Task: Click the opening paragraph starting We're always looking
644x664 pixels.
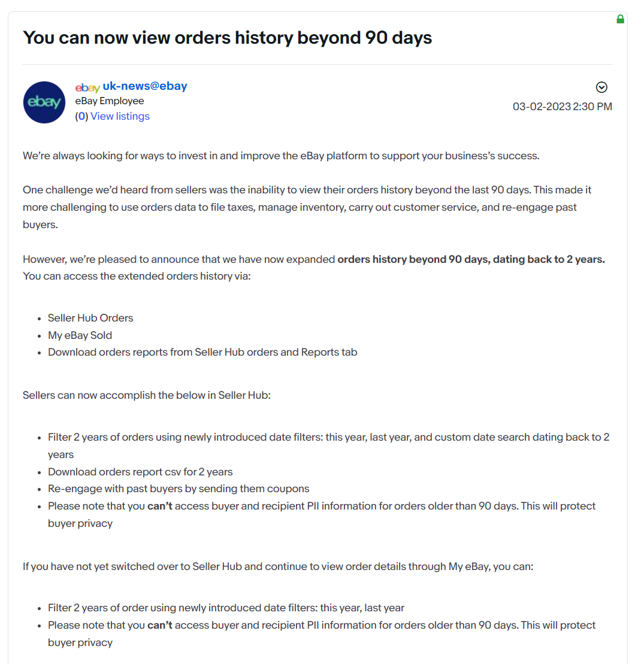Action: click(281, 156)
